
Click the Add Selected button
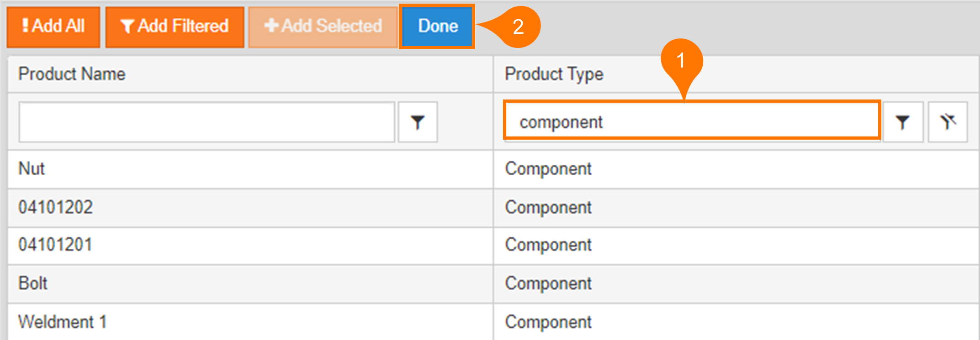point(323,26)
